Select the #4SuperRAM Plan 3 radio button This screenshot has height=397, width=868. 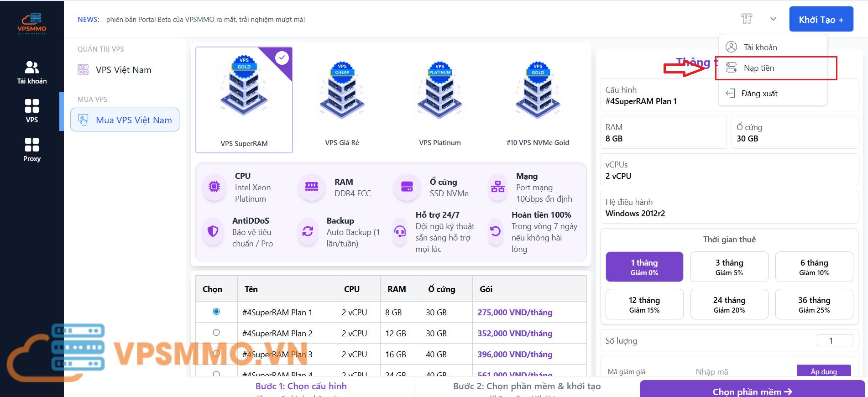coord(216,354)
